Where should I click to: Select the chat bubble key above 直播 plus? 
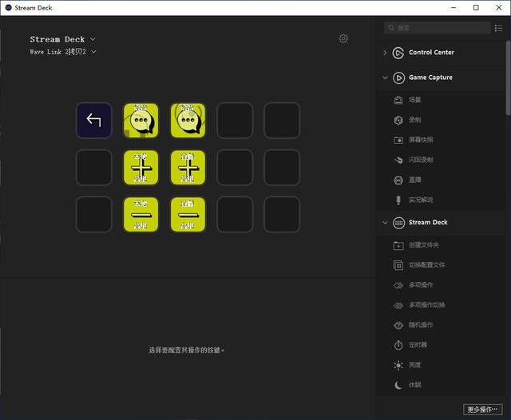coord(188,121)
